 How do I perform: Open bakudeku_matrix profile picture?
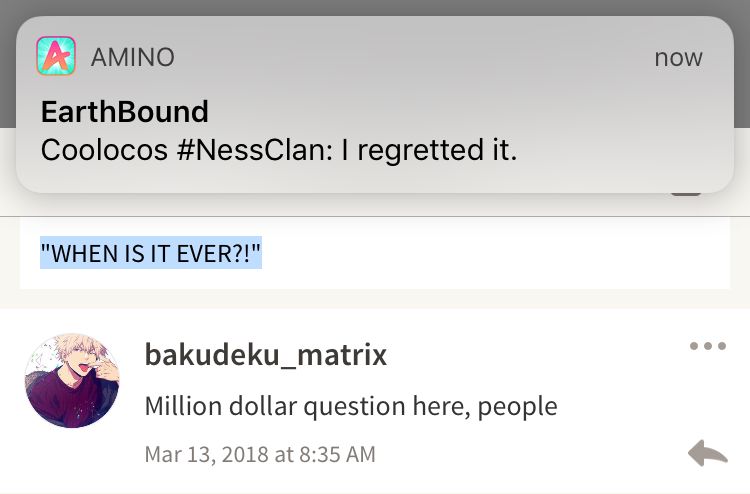[72, 381]
